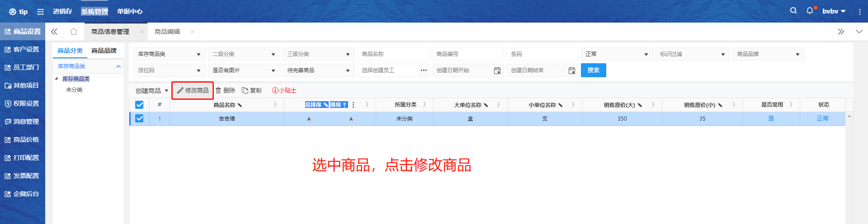Click the copy 复制 icon button

[252, 90]
